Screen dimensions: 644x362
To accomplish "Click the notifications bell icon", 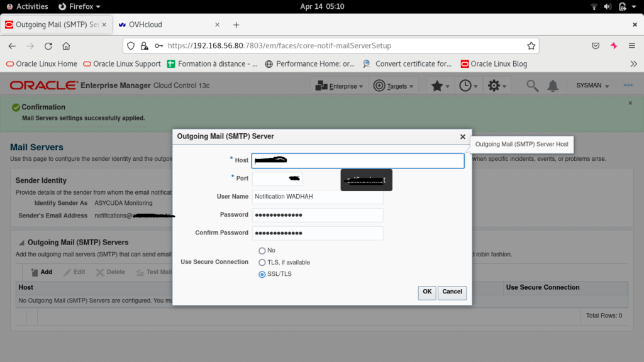I will 553,86.
